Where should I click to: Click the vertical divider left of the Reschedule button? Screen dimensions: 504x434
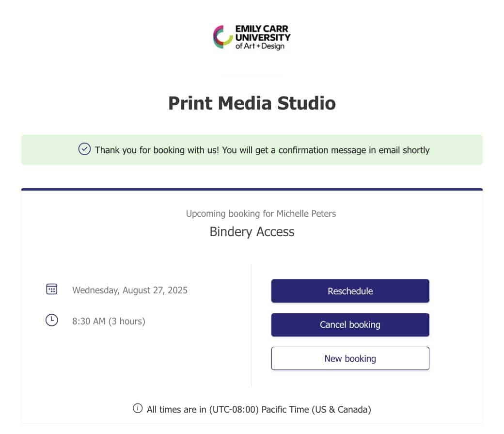(x=252, y=325)
